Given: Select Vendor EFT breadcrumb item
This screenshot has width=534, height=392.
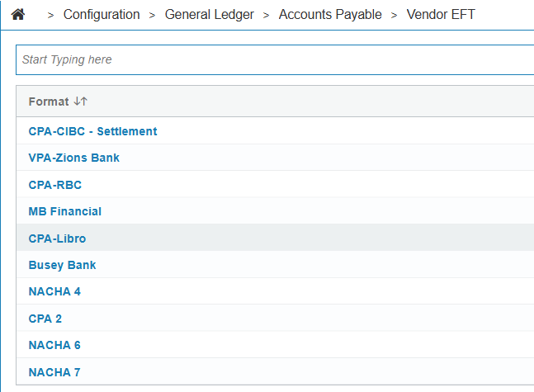Looking at the screenshot, I should tap(441, 14).
